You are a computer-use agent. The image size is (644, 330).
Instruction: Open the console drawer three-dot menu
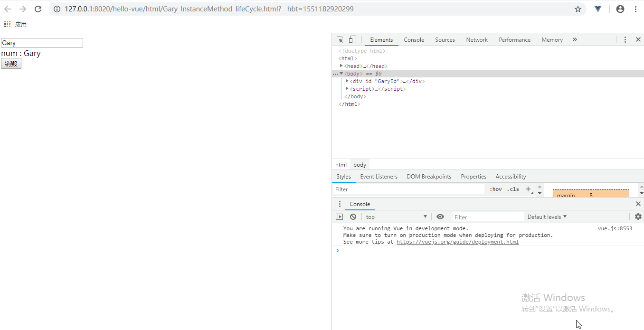coord(340,204)
